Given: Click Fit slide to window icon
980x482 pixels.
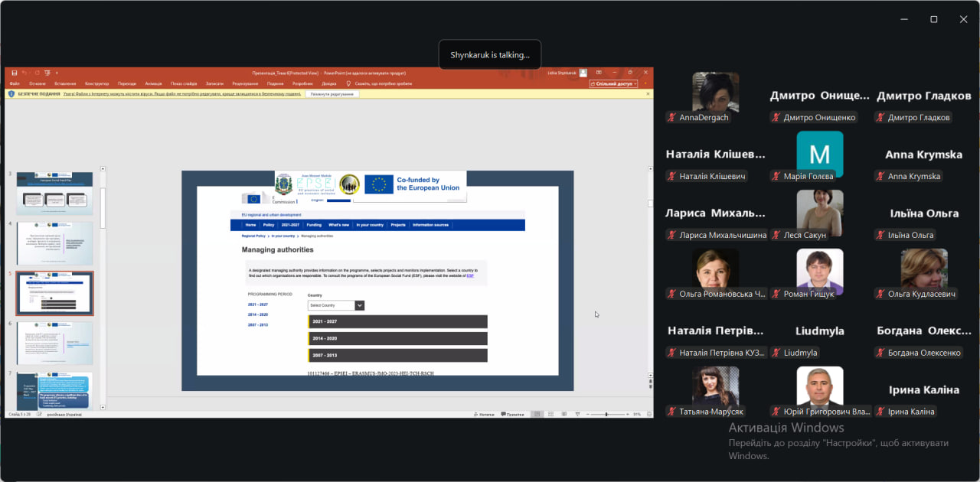Looking at the screenshot, I should (x=648, y=414).
